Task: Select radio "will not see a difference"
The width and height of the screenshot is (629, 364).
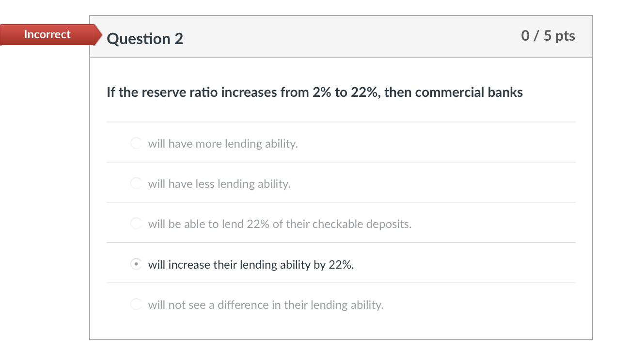Action: [136, 304]
